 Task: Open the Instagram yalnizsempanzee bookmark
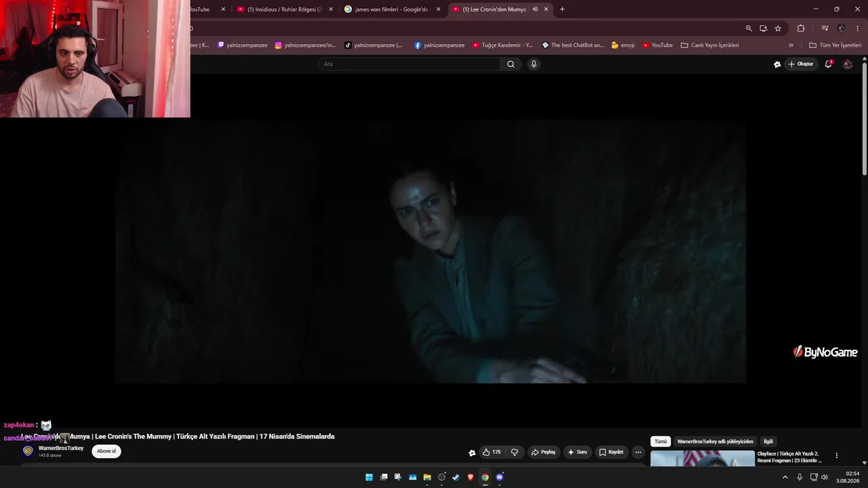pyautogui.click(x=305, y=45)
